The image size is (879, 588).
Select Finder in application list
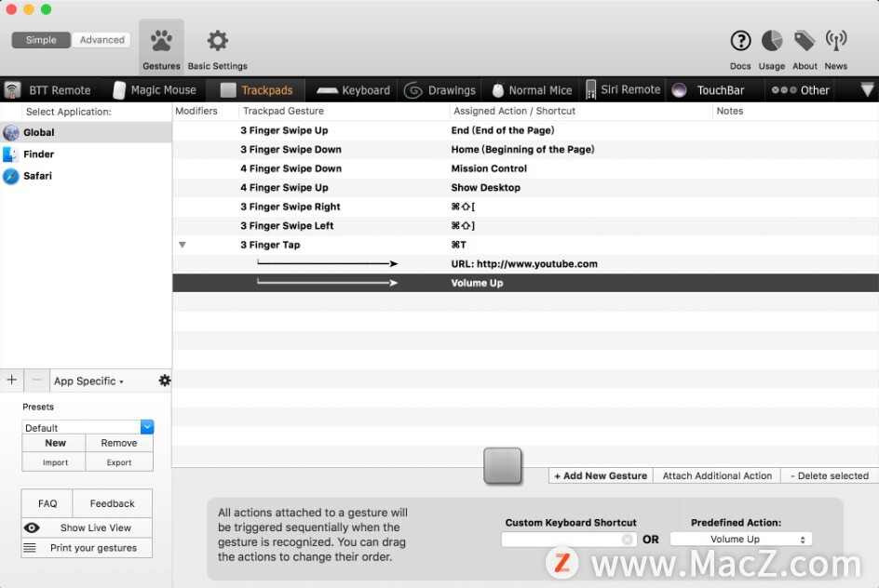pos(86,154)
